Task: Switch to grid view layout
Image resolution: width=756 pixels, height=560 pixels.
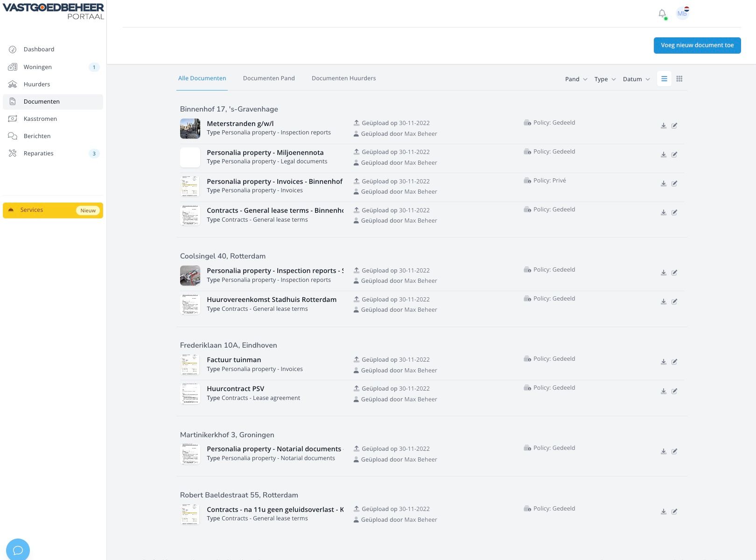Action: point(679,79)
